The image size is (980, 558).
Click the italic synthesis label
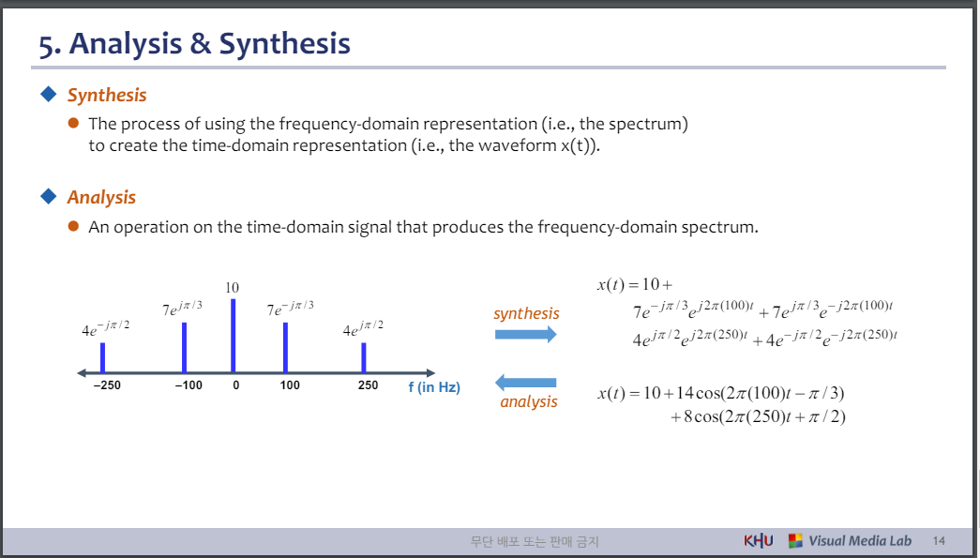(526, 314)
